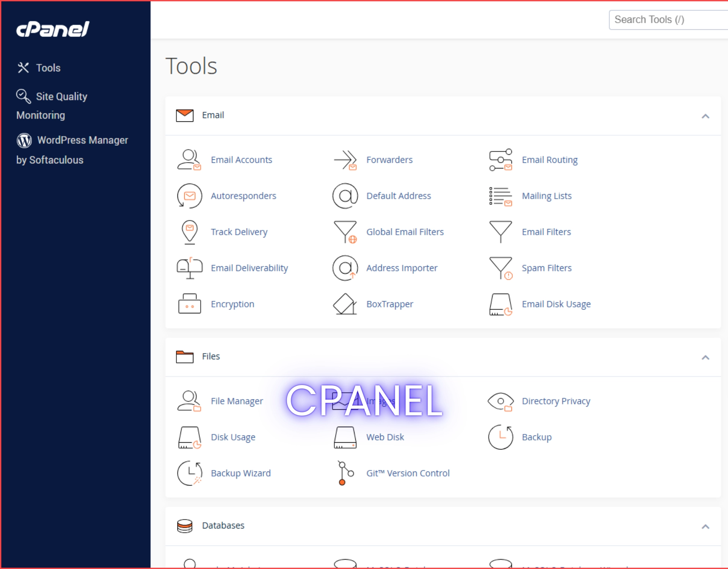The width and height of the screenshot is (728, 569).
Task: Open Email Routing settings
Action: point(549,160)
